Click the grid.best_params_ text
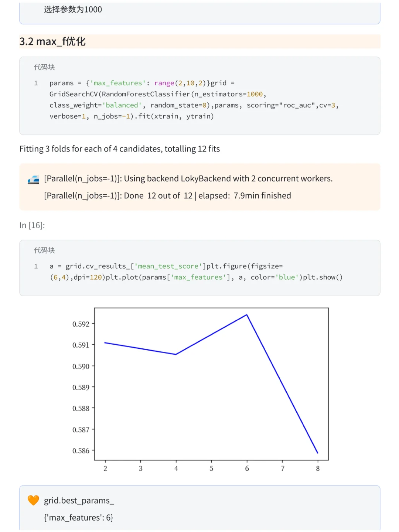399x532 pixels. 79,501
